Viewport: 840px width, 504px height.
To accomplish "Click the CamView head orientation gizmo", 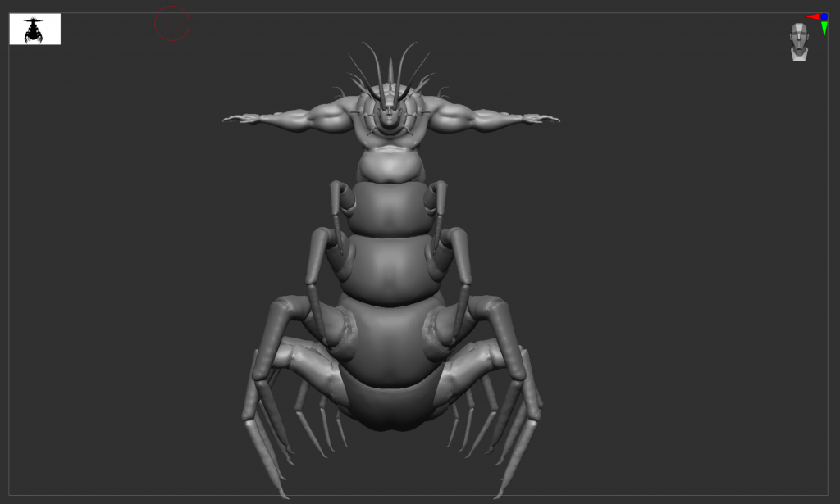I will (x=799, y=42).
